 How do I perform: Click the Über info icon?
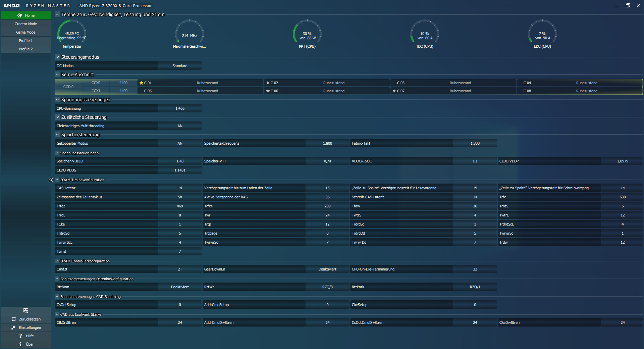[20, 344]
